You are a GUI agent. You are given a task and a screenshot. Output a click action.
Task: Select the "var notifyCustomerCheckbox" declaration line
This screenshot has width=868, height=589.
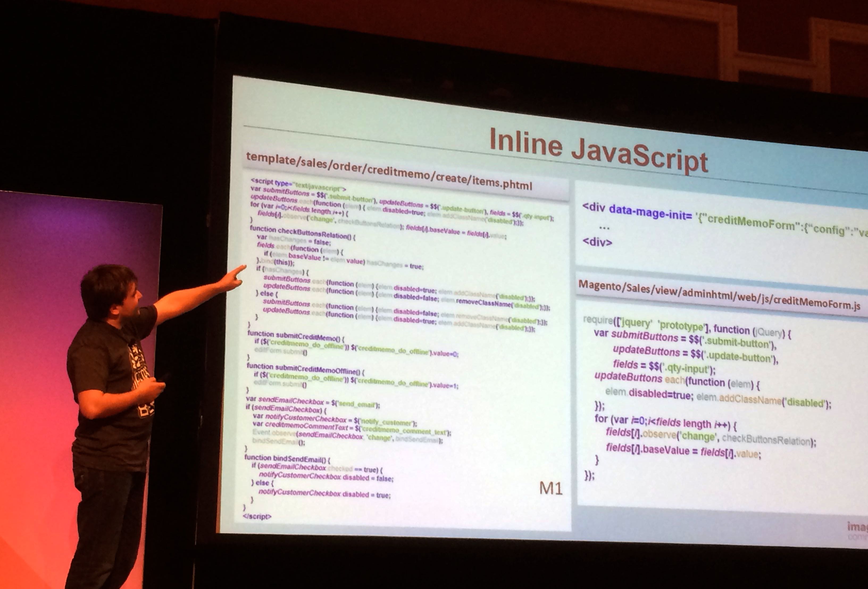point(335,419)
